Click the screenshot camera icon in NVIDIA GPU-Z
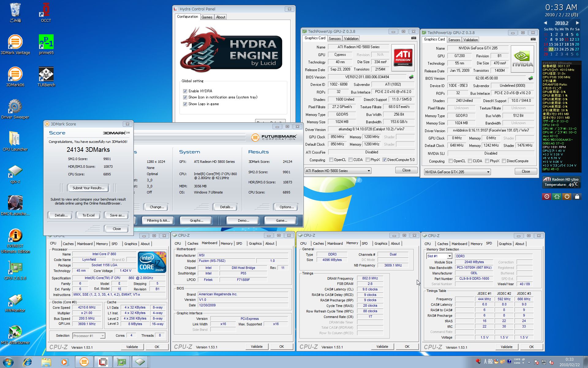The image size is (588, 368). pyautogui.click(x=533, y=39)
